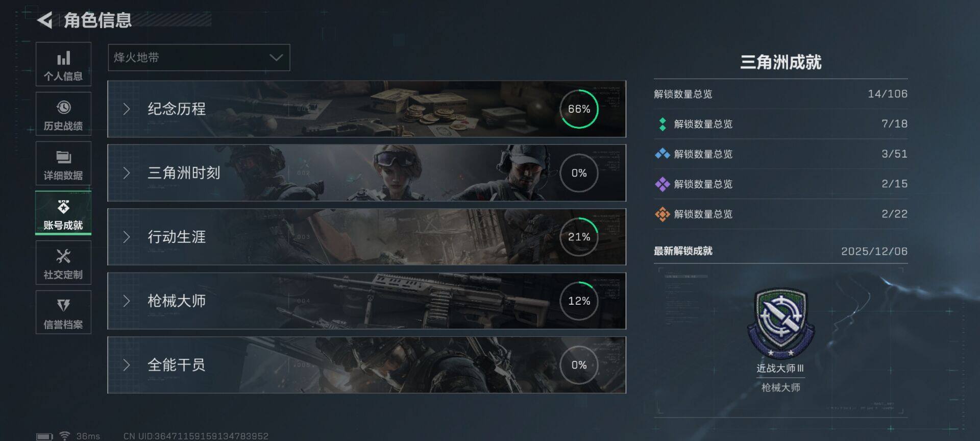Open the 历史战绩 clock icon
Image resolution: width=980 pixels, height=441 pixels.
click(63, 107)
